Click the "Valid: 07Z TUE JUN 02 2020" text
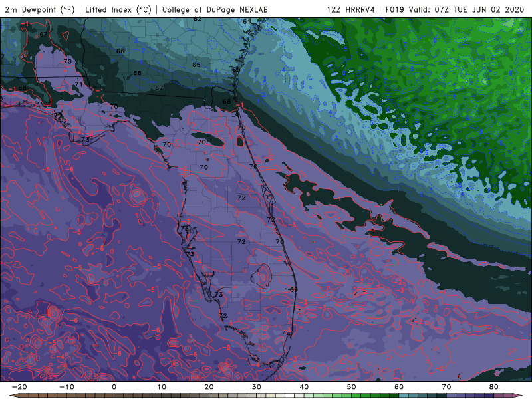 pos(467,9)
